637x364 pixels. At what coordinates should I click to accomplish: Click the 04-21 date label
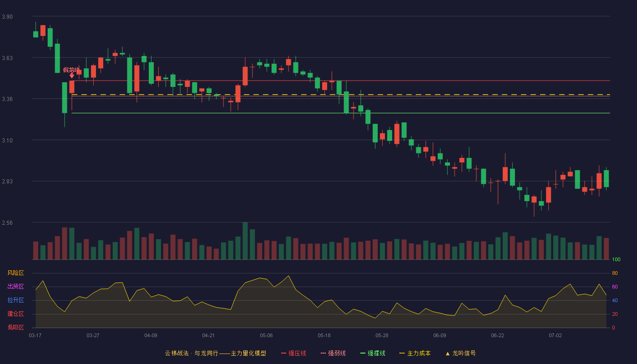[x=208, y=335]
